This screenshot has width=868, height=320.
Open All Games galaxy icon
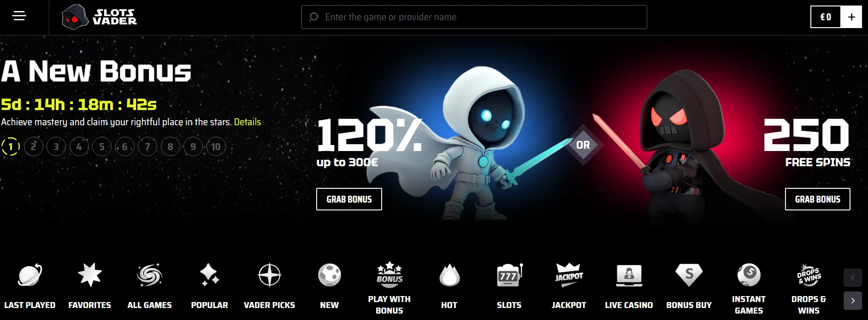[x=149, y=275]
